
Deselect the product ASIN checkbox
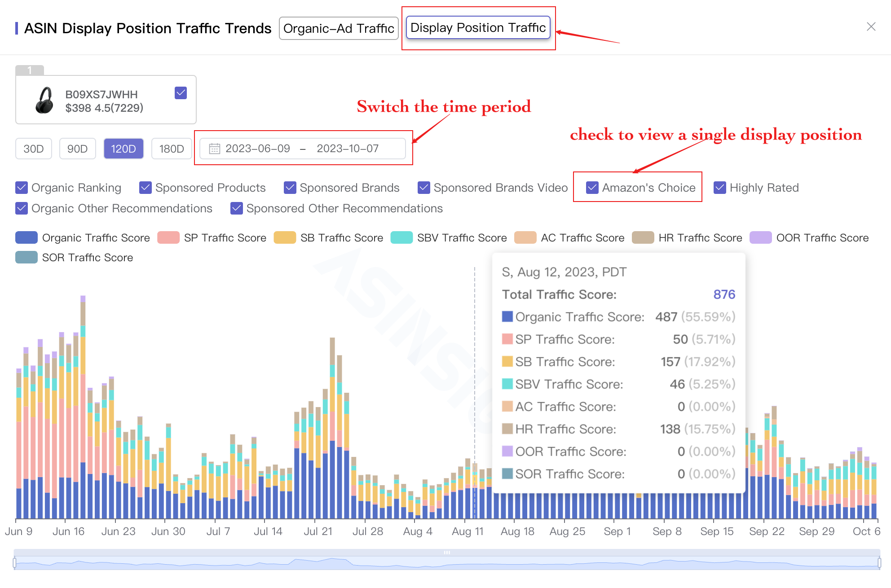tap(181, 92)
